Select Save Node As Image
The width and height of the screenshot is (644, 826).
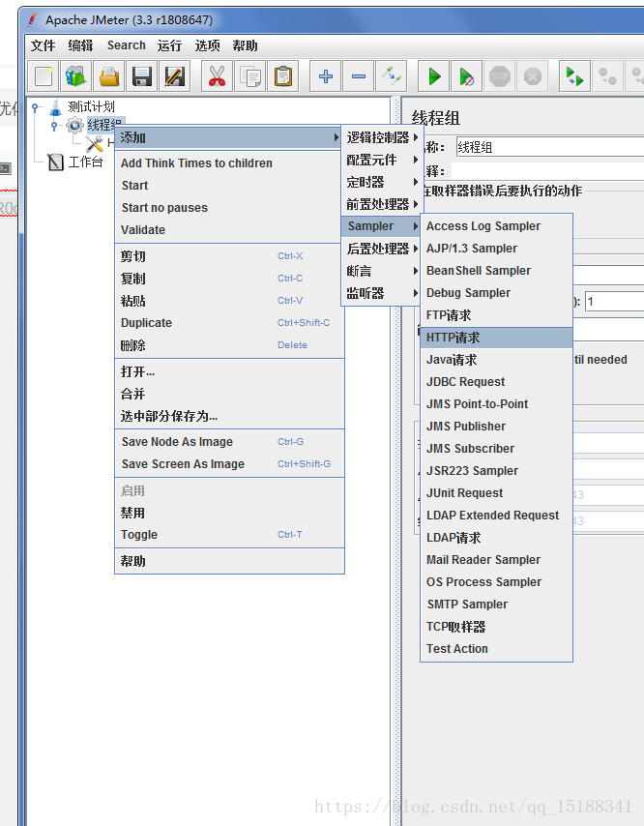pyautogui.click(x=229, y=442)
